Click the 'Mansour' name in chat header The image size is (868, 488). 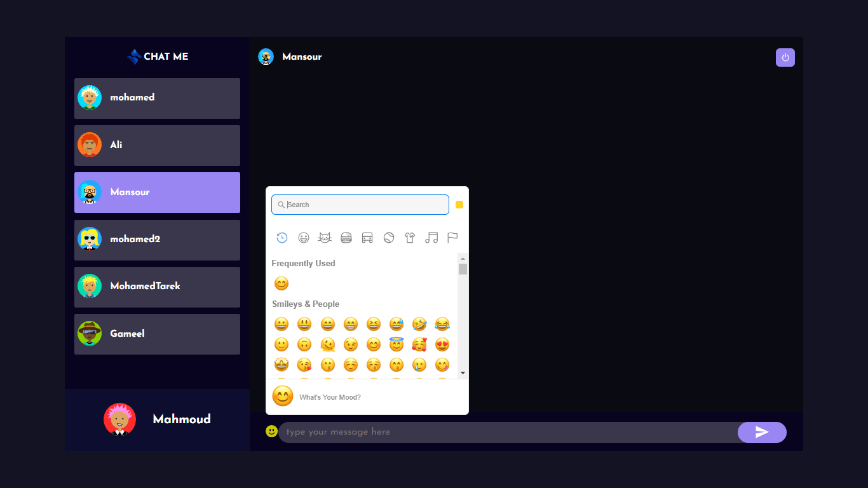(x=302, y=57)
